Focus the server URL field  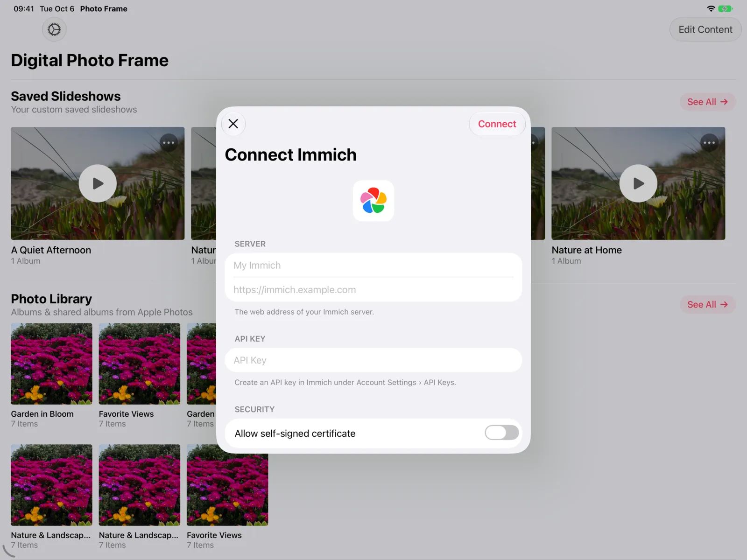pyautogui.click(x=373, y=290)
